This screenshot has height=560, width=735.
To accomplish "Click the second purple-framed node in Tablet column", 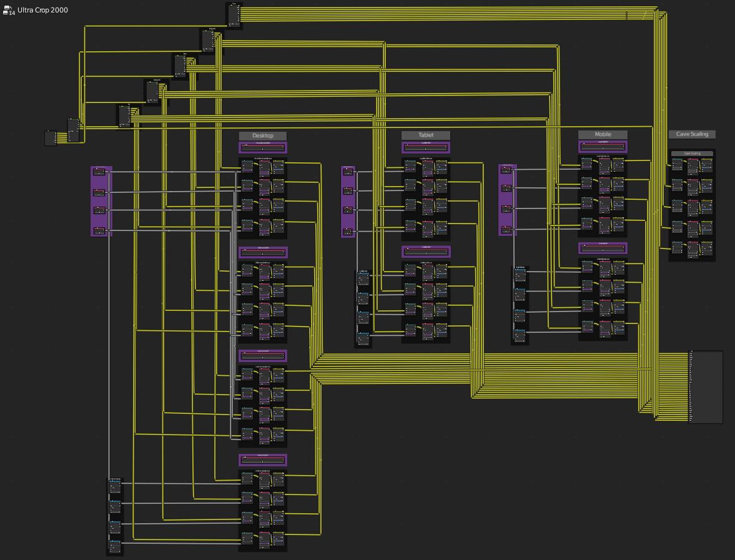I will [x=426, y=252].
